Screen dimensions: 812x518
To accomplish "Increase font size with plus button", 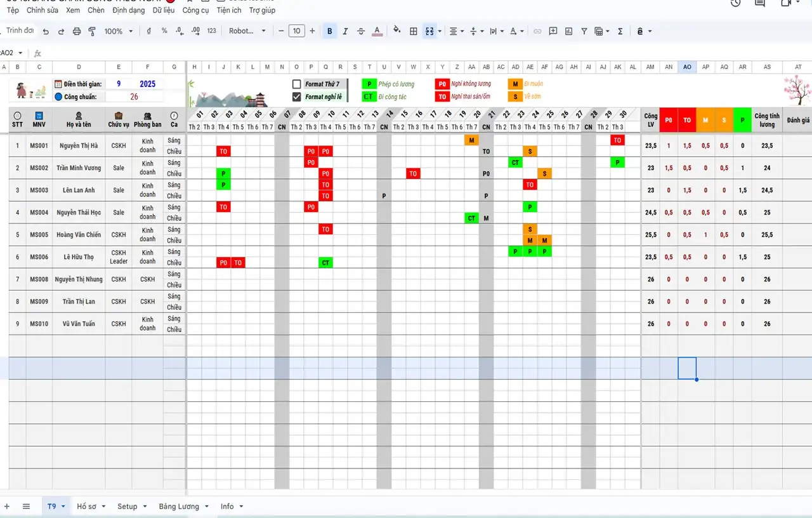I will click(312, 31).
